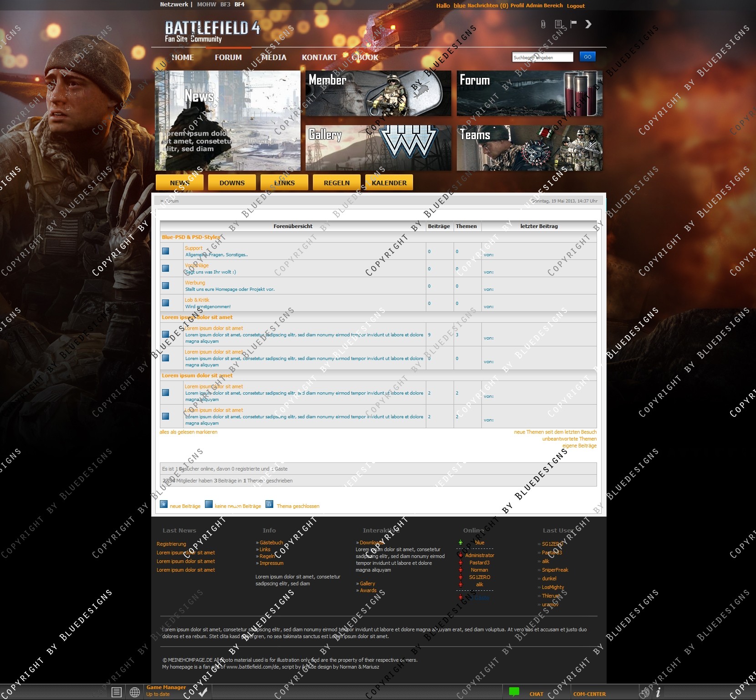This screenshot has width=756, height=700.
Task: Click the forum status icon beside Werbung
Action: [x=166, y=286]
